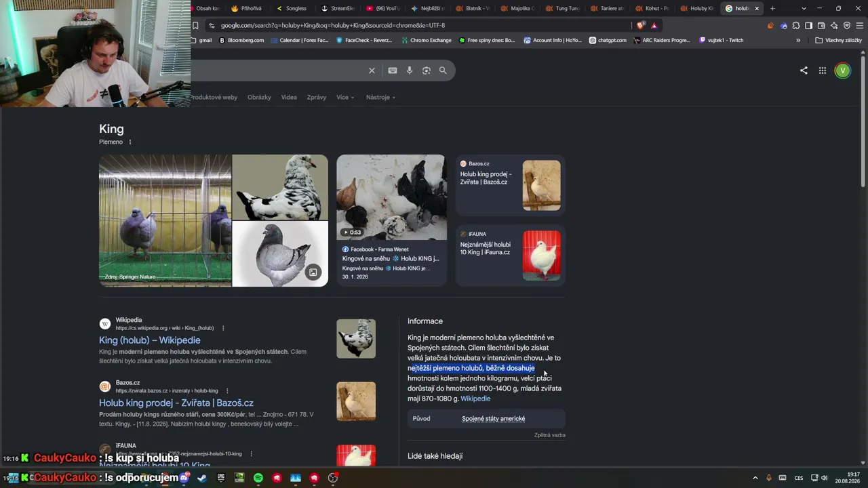The image size is (868, 488).
Task: Switch to the StreamElements browser tab
Action: click(338, 8)
